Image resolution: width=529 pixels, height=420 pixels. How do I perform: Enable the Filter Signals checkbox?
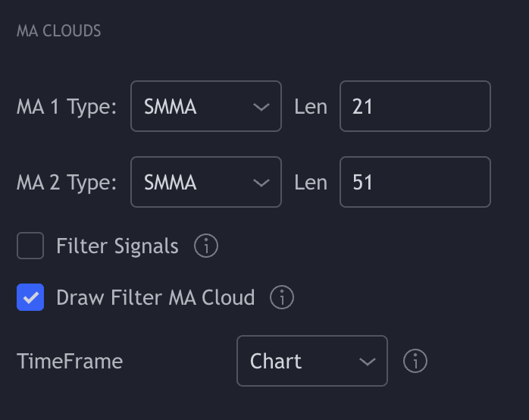click(x=30, y=246)
